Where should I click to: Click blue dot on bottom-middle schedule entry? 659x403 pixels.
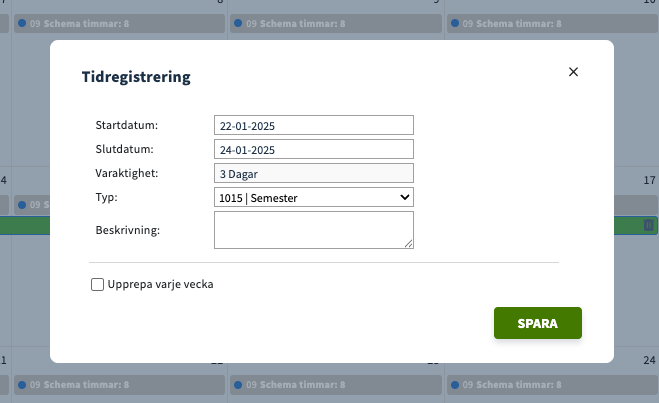[x=237, y=384]
